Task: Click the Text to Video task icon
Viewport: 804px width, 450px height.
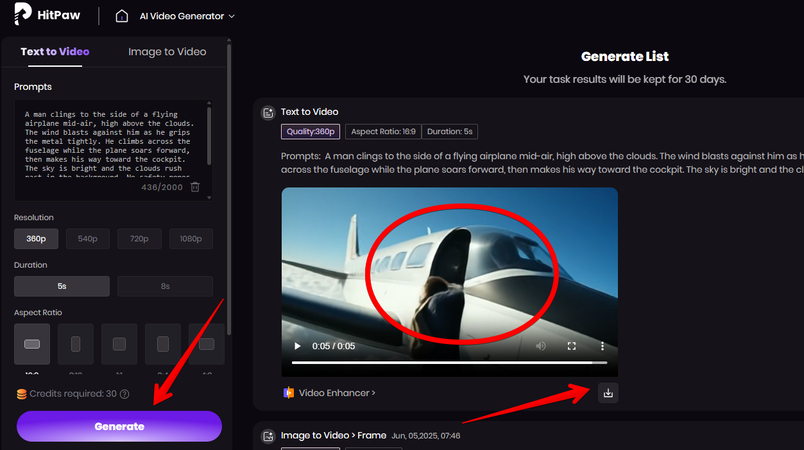Action: coord(268,112)
